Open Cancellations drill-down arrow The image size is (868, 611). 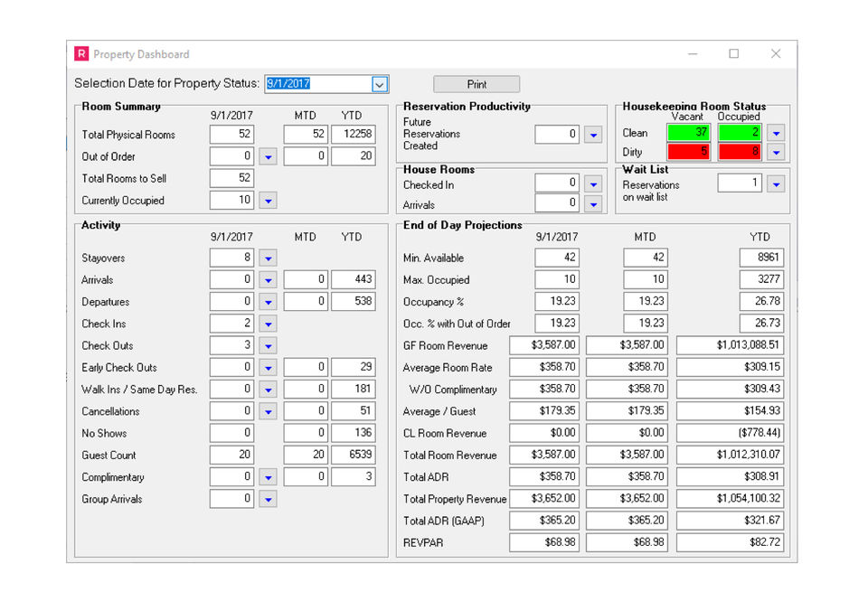click(x=268, y=411)
